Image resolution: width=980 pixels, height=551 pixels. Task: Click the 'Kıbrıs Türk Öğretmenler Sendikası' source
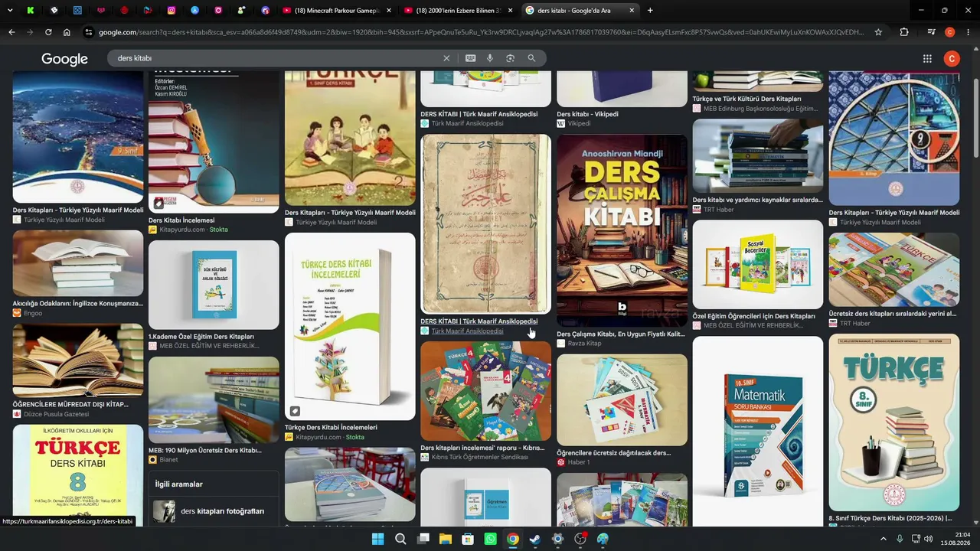[x=480, y=457]
